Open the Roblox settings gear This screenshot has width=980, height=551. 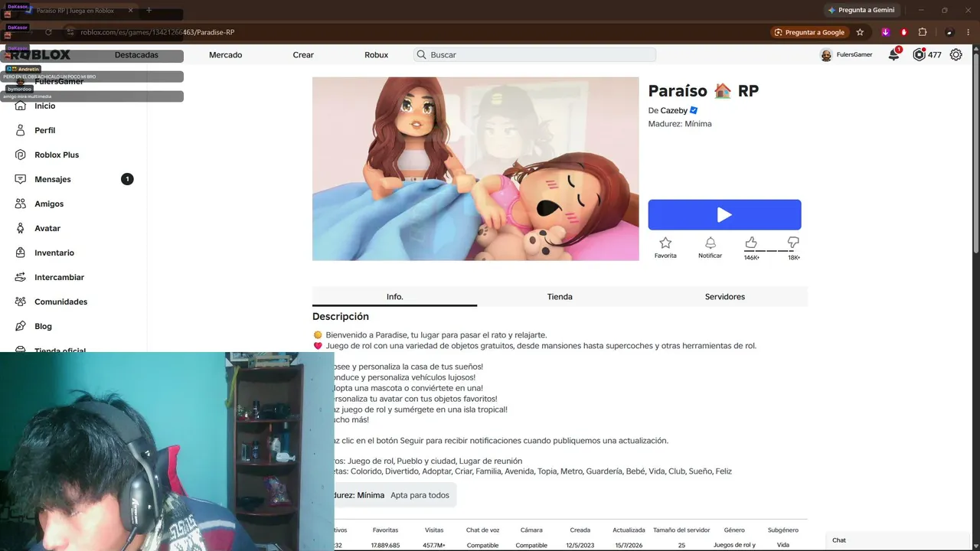click(x=955, y=55)
